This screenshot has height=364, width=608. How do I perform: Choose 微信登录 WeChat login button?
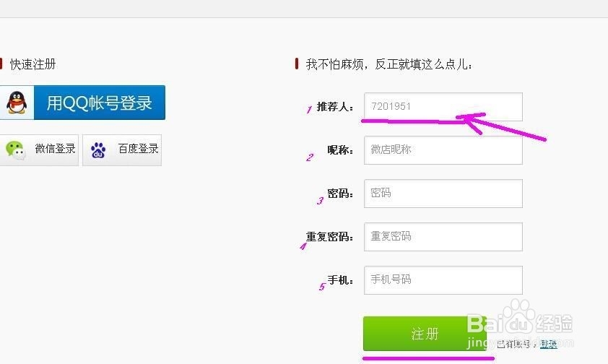point(39,150)
